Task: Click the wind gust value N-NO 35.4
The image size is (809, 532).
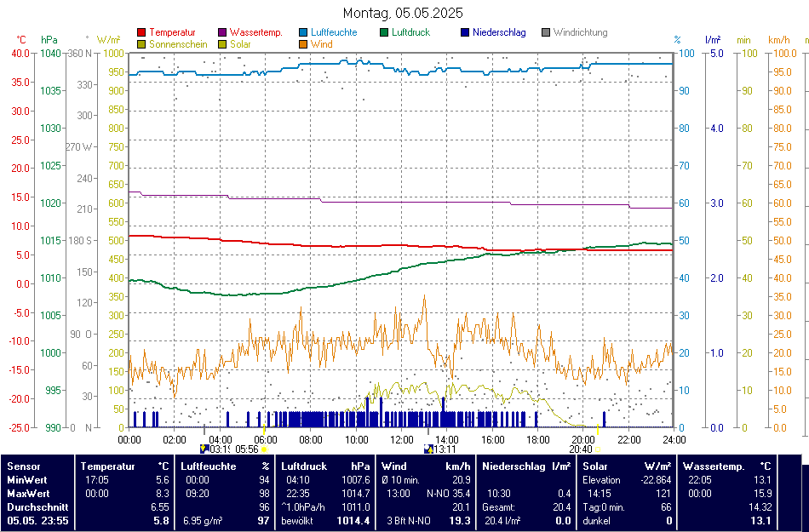Action: 448,494
